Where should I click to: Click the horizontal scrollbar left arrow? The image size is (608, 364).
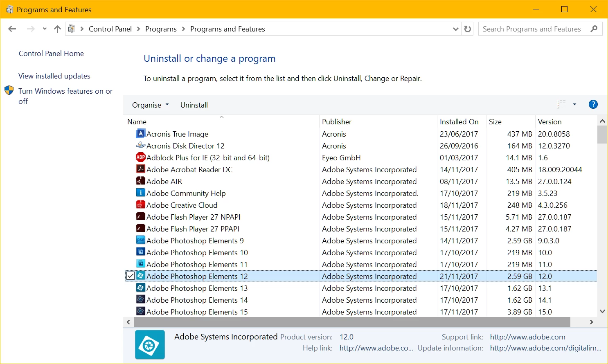[128, 322]
